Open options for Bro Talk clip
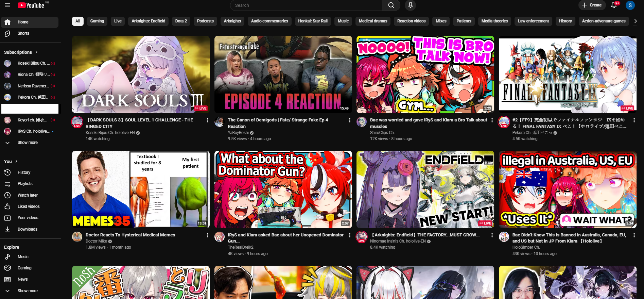644x299 pixels. (492, 120)
